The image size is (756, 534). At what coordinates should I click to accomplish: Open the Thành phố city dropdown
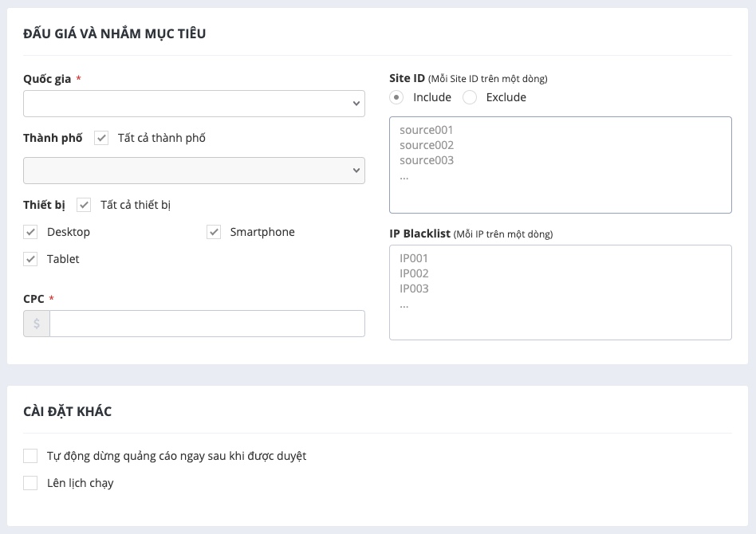click(194, 171)
